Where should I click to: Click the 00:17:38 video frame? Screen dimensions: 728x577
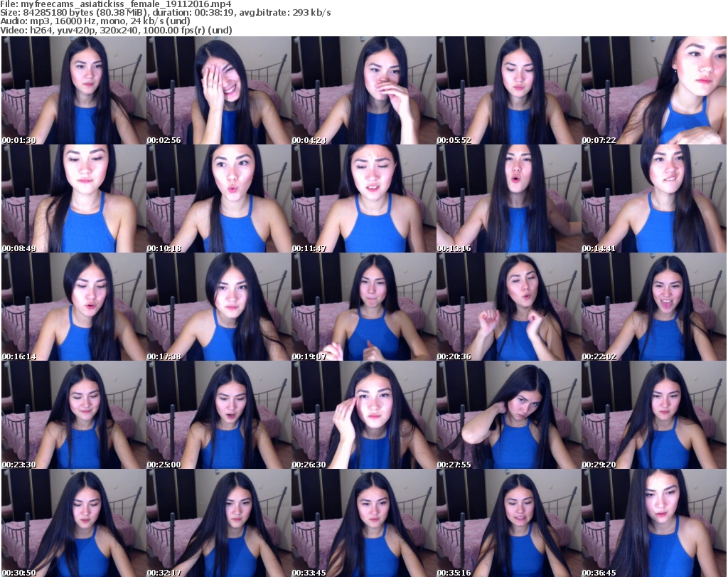[x=219, y=307]
